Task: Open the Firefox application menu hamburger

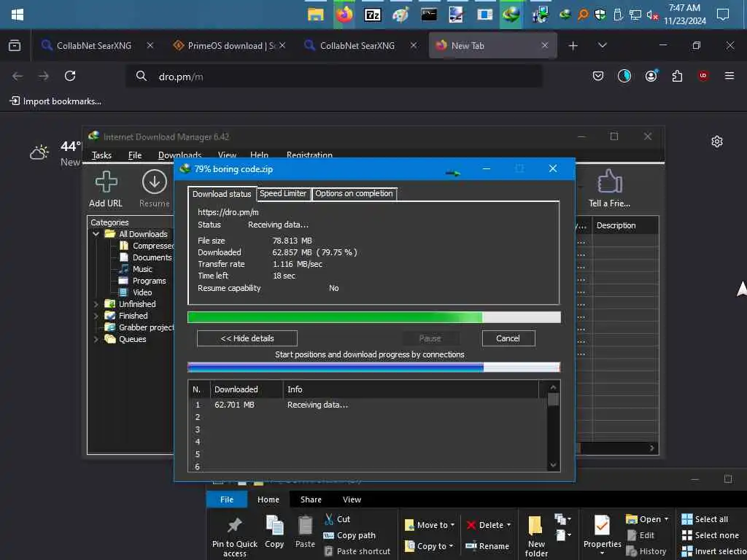Action: 729,76
